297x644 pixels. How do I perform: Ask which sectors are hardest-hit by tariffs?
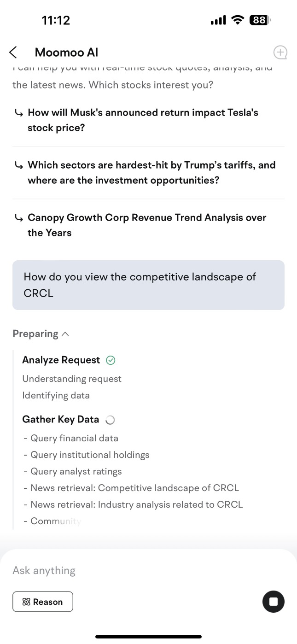[151, 173]
